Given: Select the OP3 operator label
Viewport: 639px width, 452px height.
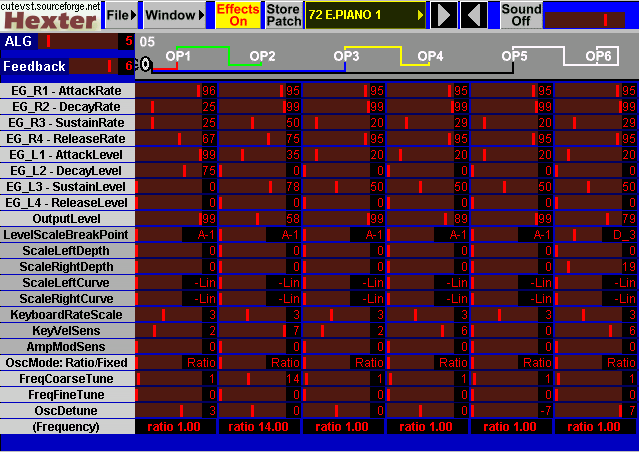Looking at the screenshot, I should pyautogui.click(x=346, y=56).
